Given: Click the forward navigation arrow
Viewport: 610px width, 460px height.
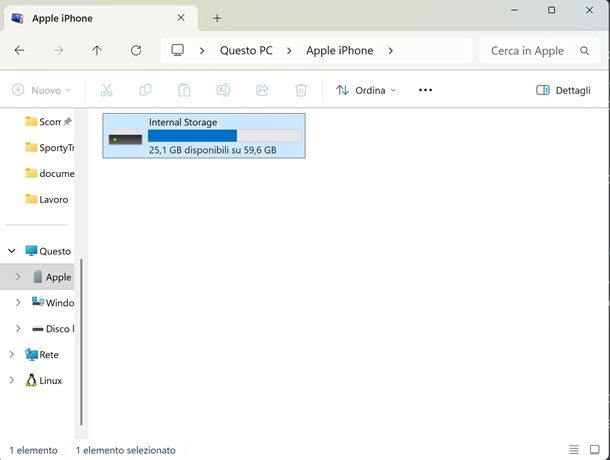Looking at the screenshot, I should pyautogui.click(x=58, y=50).
